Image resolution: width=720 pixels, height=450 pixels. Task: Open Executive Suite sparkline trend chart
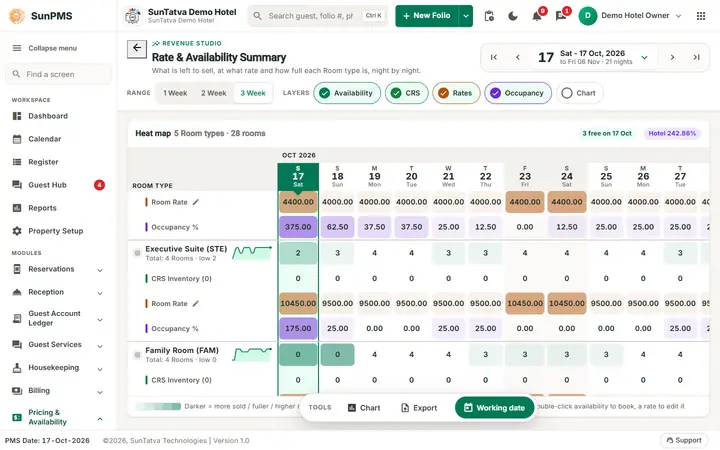coord(252,253)
